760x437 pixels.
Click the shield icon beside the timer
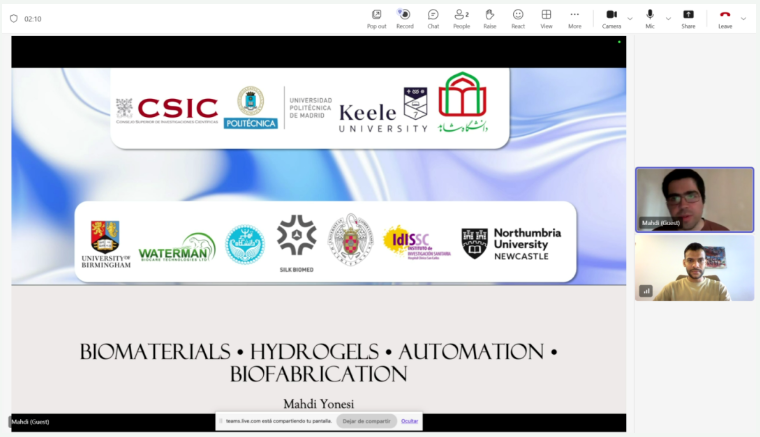pos(14,18)
